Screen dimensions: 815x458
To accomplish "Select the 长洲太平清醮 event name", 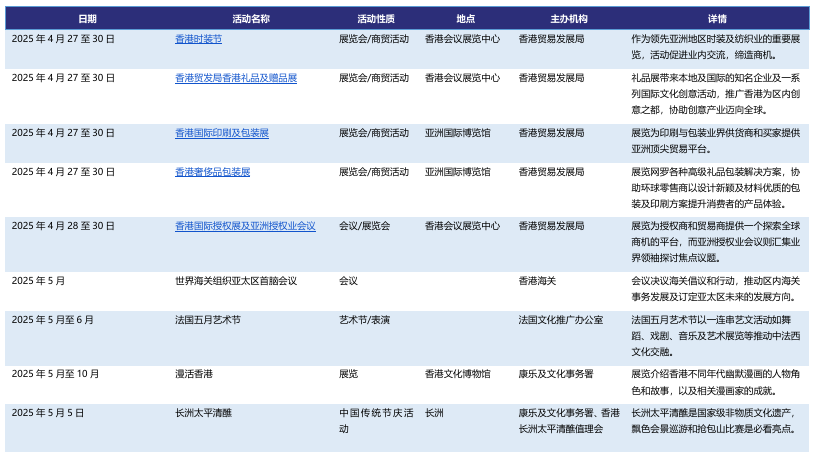I will 203,413.
